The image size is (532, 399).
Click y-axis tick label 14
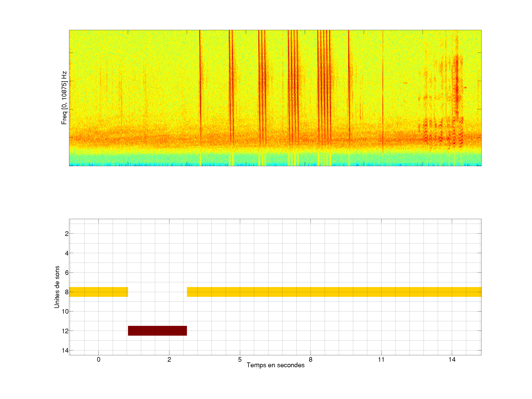65,350
